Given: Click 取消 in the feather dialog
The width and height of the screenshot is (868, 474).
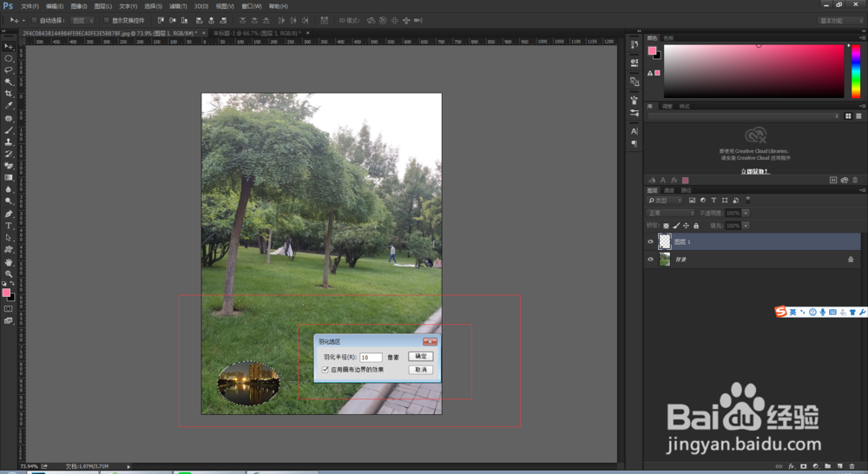Looking at the screenshot, I should (421, 369).
